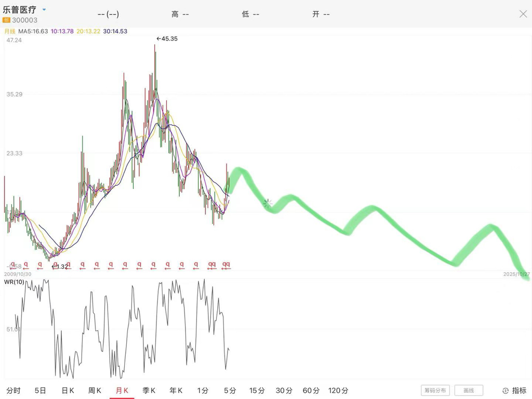Click the MA5:16.63 indicator value
Screen dimensions: 532x399
(33, 31)
